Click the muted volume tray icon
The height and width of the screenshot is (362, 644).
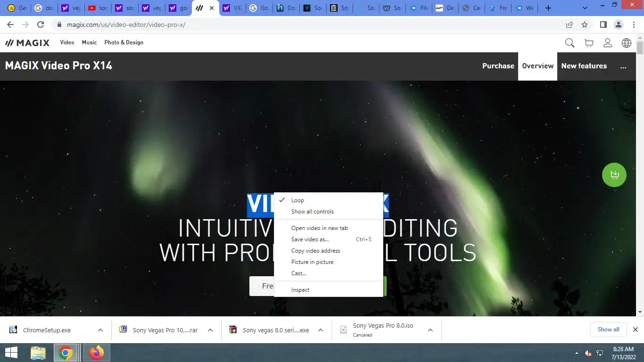tap(588, 353)
